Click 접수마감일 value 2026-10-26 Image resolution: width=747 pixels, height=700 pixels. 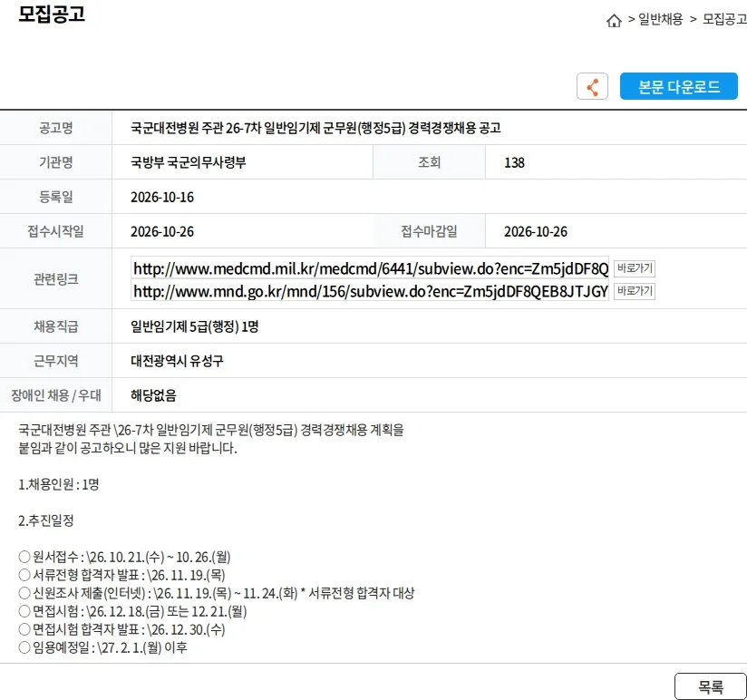click(536, 231)
